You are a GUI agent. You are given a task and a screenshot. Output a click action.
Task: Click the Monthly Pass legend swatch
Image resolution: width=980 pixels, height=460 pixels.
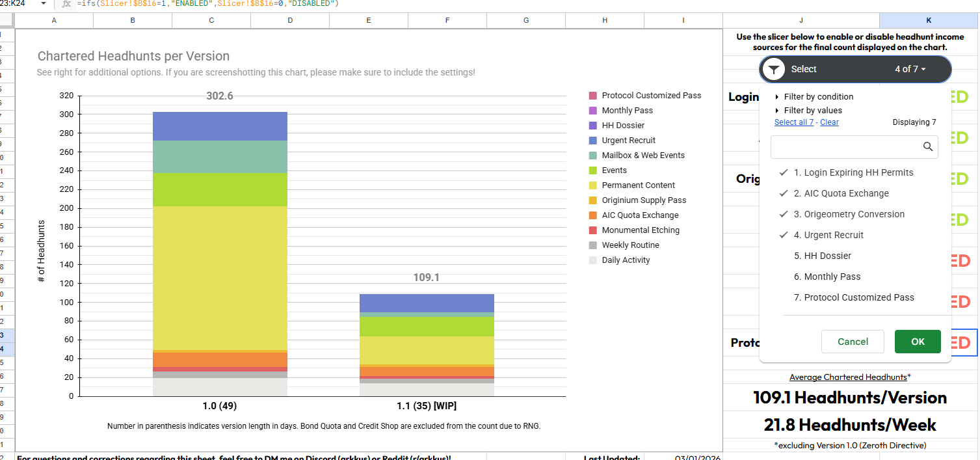(x=592, y=111)
